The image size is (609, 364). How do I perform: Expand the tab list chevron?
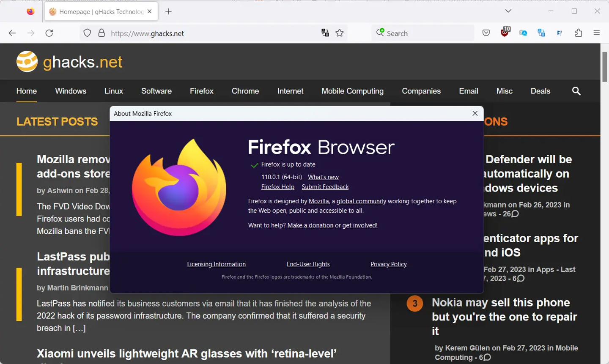507,11
